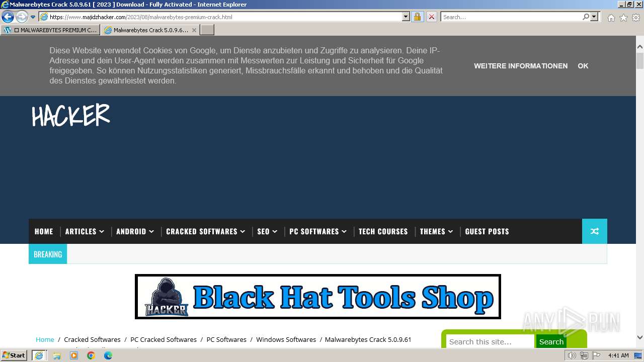The width and height of the screenshot is (644, 362).
Task: Open the Windows Start button
Action: point(14,355)
